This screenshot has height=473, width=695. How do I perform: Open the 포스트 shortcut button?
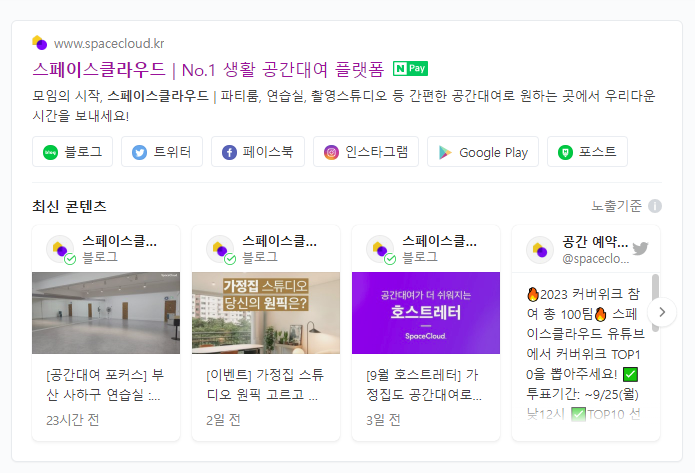point(587,152)
